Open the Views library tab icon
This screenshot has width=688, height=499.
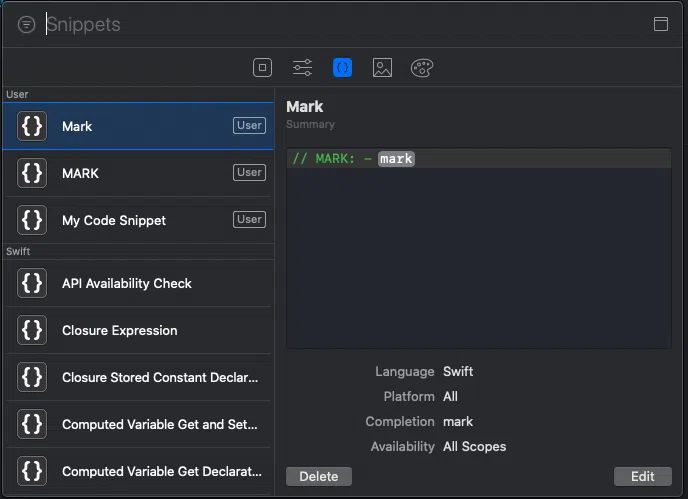262,68
